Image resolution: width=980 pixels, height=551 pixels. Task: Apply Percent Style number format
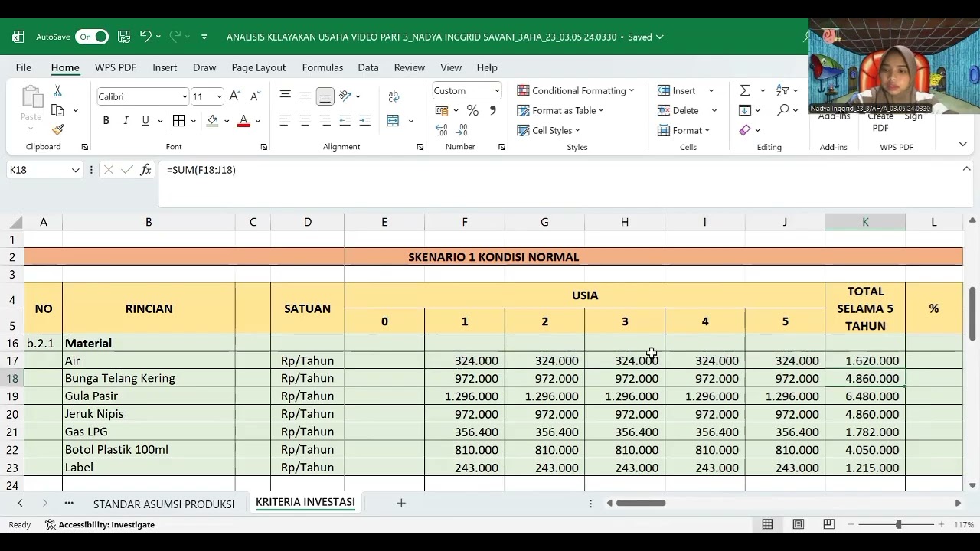coord(472,111)
